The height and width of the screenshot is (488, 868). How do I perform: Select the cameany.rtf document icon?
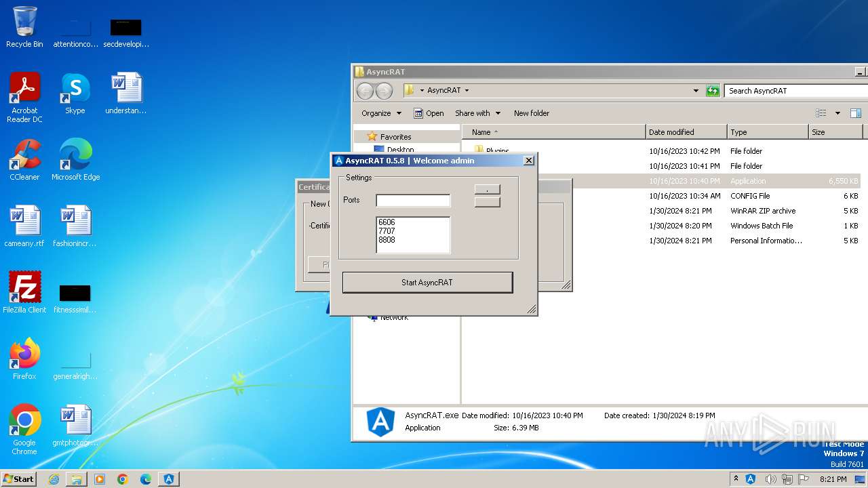point(24,226)
